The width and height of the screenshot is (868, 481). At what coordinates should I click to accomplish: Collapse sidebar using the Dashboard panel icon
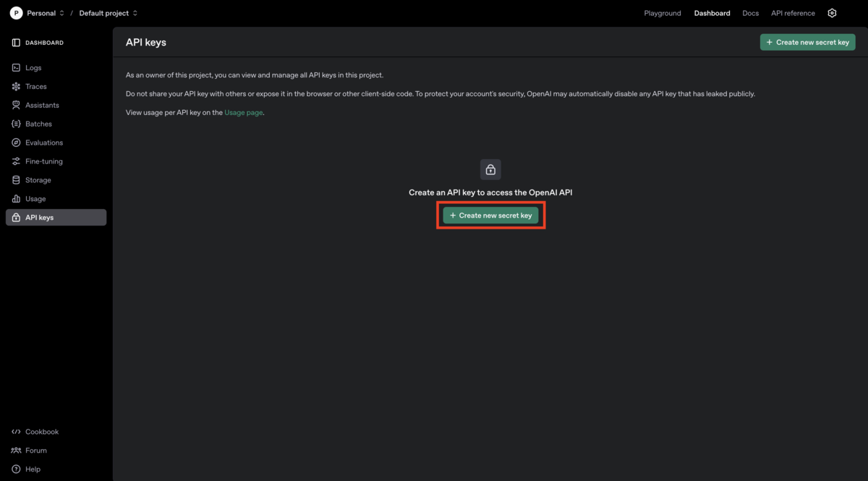coord(16,43)
